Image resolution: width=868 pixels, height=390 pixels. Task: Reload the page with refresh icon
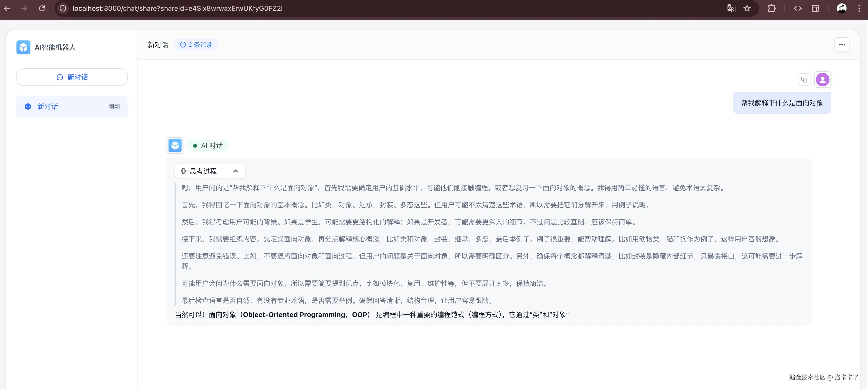click(42, 8)
